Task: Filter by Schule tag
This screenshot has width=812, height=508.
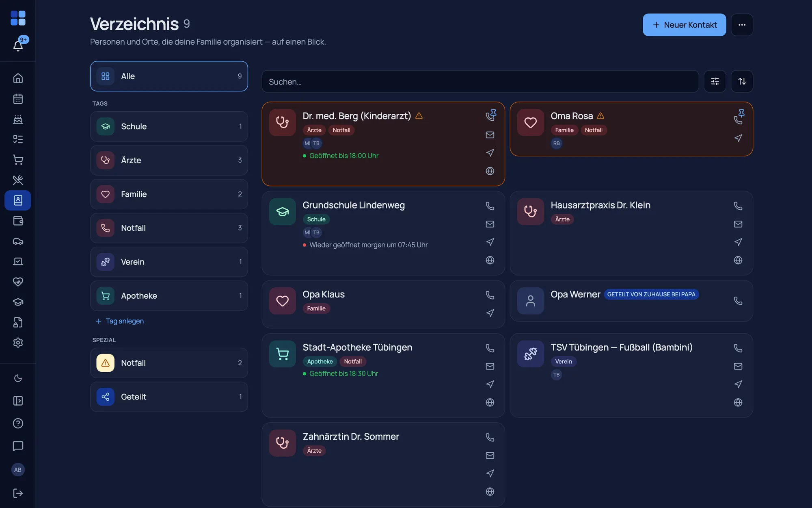Action: coord(169,126)
